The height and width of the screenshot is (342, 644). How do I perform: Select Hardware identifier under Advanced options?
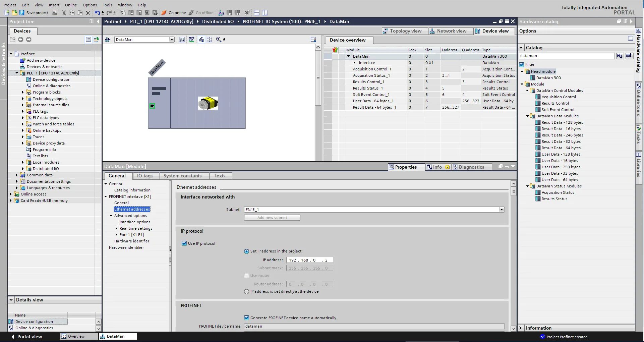pyautogui.click(x=132, y=241)
